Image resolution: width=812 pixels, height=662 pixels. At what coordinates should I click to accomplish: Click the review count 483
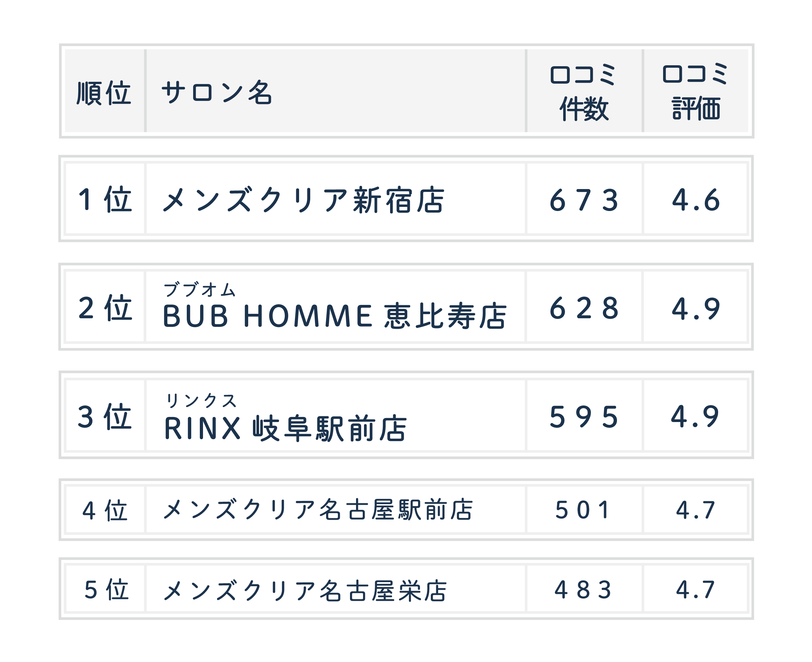(x=583, y=589)
